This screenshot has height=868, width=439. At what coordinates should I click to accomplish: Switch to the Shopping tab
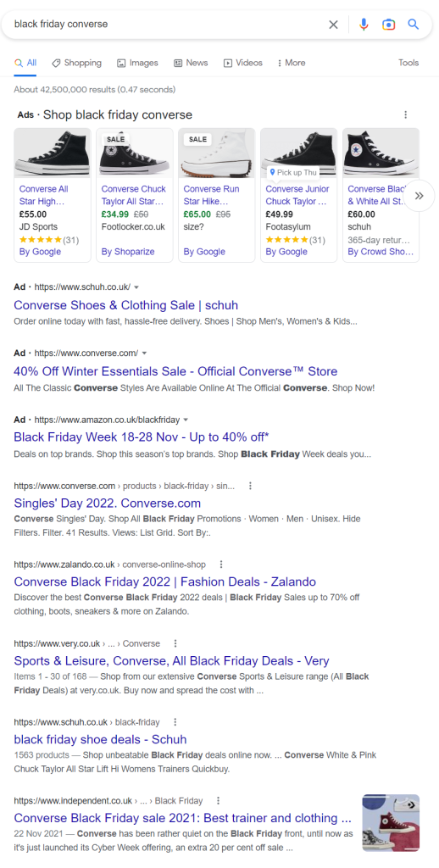(x=77, y=63)
